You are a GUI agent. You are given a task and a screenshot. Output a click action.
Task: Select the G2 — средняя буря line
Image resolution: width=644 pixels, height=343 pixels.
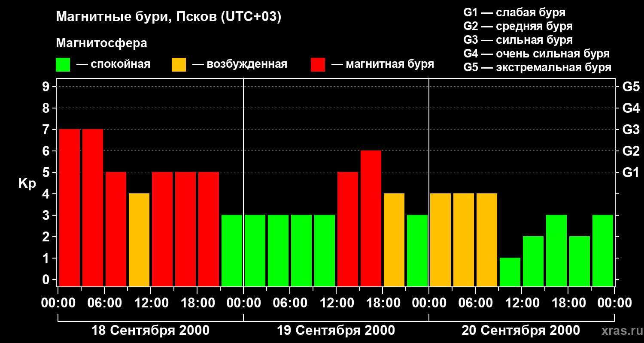(x=518, y=26)
